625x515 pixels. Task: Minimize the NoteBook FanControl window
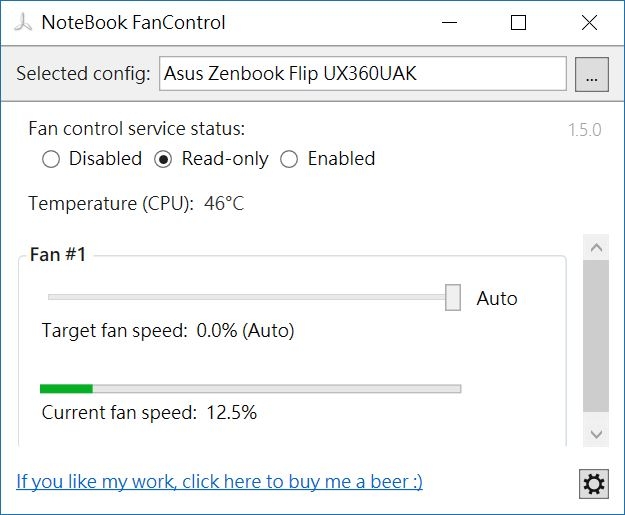point(449,22)
